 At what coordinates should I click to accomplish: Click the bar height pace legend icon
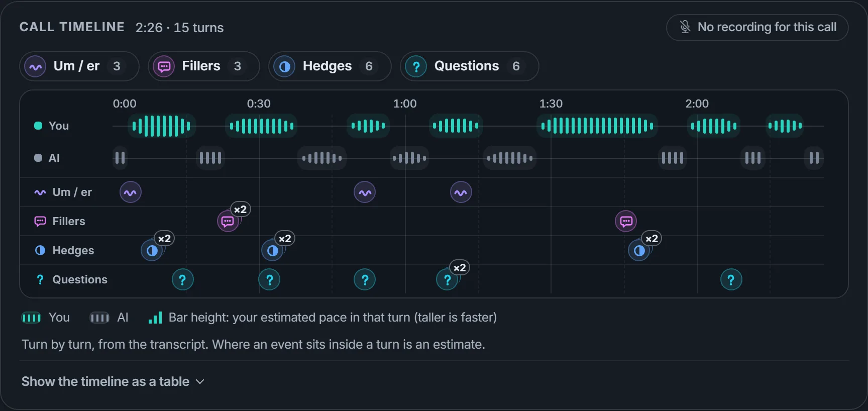155,318
